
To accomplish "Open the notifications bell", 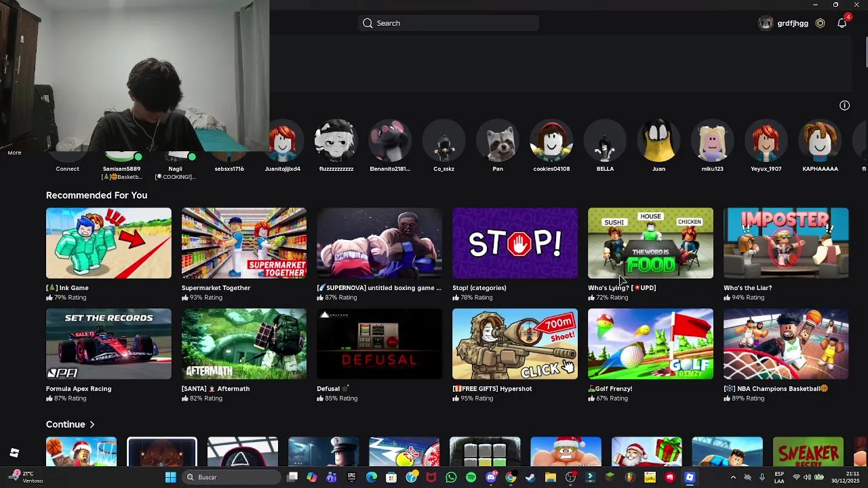I will pyautogui.click(x=842, y=23).
